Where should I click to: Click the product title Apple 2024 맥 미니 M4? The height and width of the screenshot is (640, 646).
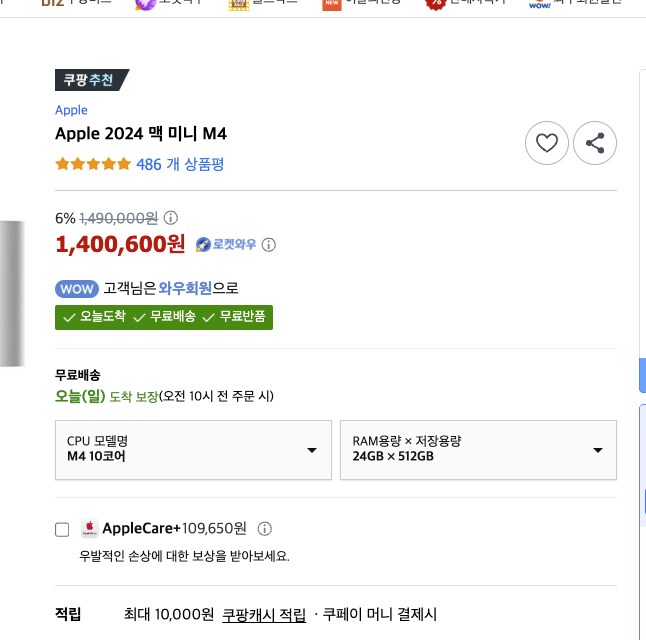coord(141,134)
